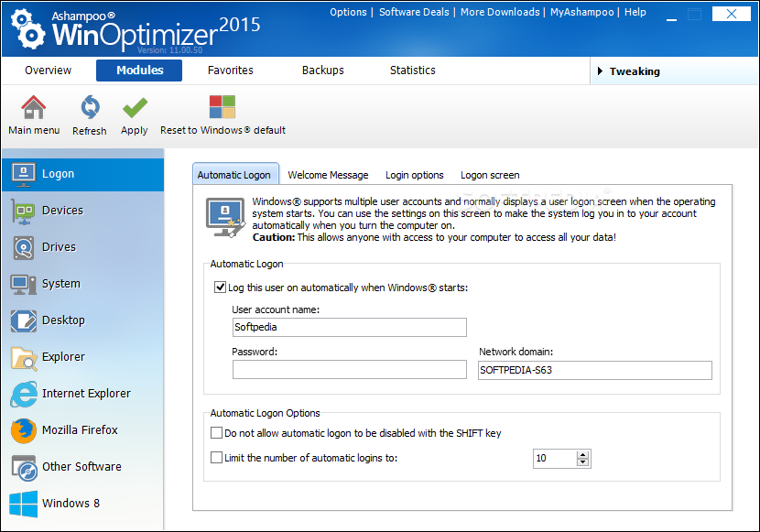Enable Do not allow SHIFT key disable
This screenshot has height=532, width=760.
click(217, 432)
